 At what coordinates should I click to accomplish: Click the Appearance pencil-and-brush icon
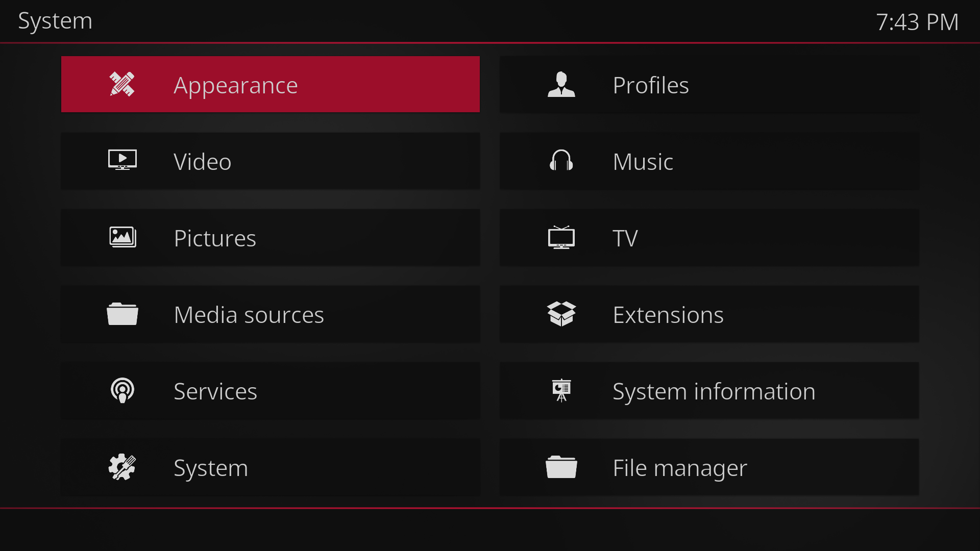tap(122, 84)
